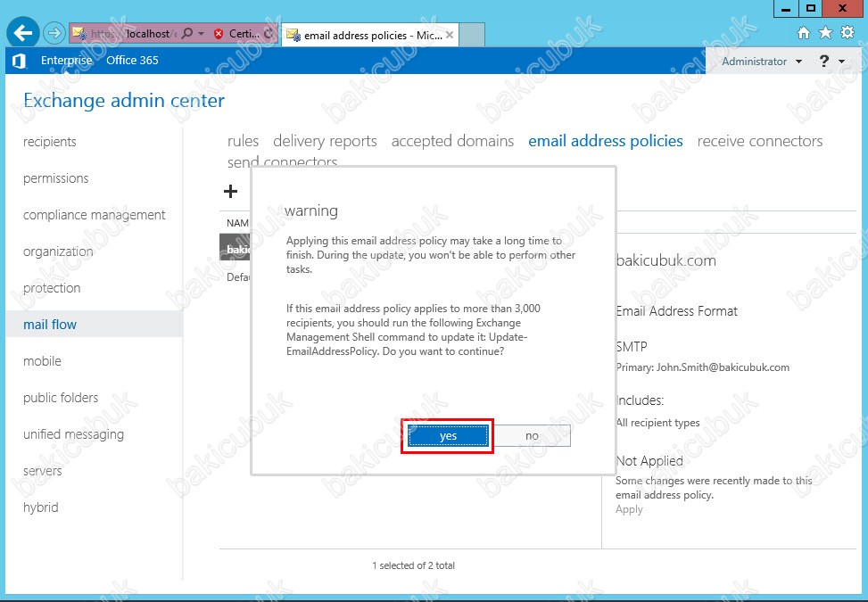
Task: Click Apply link under Not Applied
Action: (x=630, y=509)
